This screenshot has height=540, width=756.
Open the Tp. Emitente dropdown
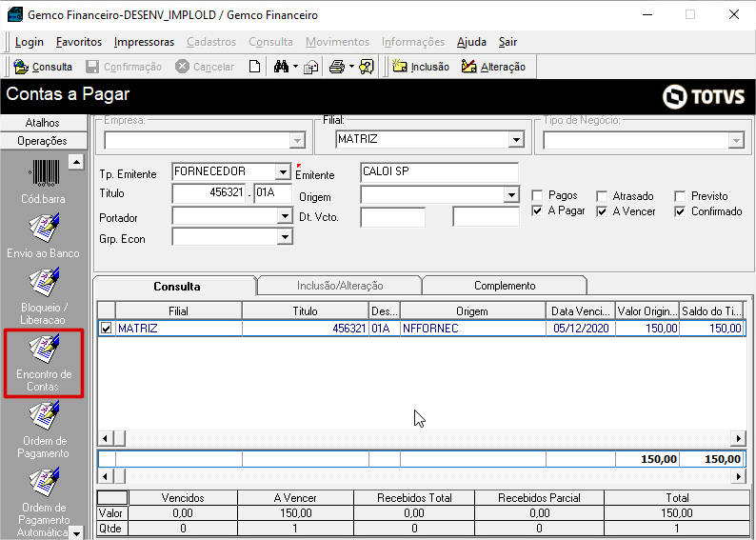pos(282,171)
